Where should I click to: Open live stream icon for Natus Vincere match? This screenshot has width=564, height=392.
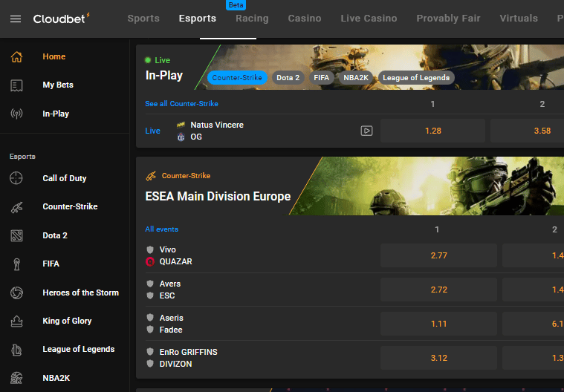tap(366, 131)
